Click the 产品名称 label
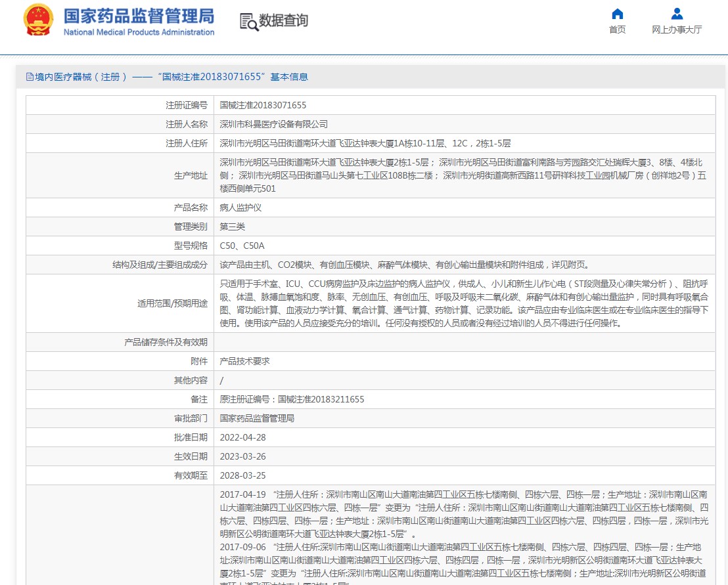The height and width of the screenshot is (585, 728). coord(191,207)
